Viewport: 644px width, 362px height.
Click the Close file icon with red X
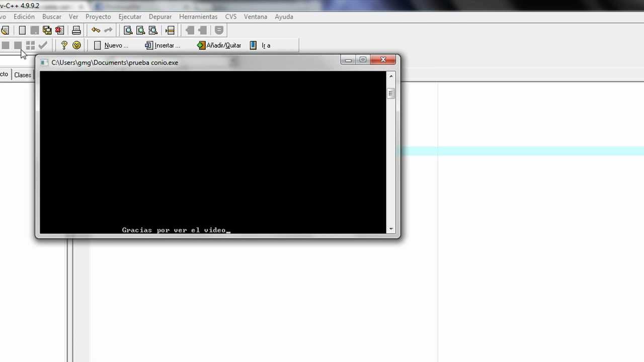pyautogui.click(x=59, y=30)
